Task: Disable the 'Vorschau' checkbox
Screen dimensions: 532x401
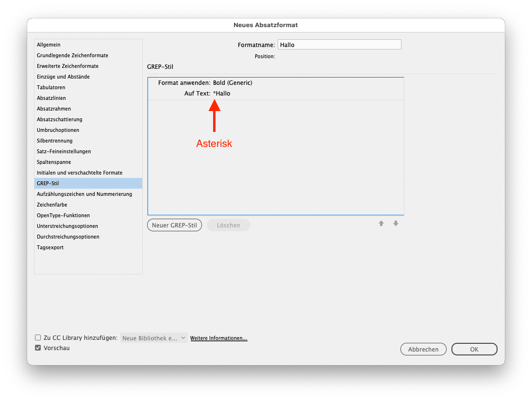Action: pos(38,348)
